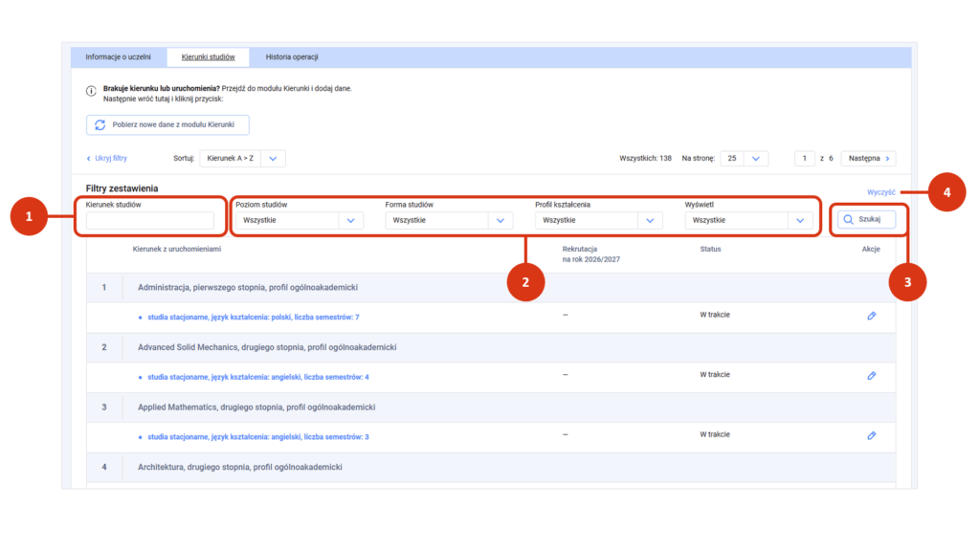Select the Kierunki studiów tab
Viewport: 980px width, 551px height.
[208, 57]
